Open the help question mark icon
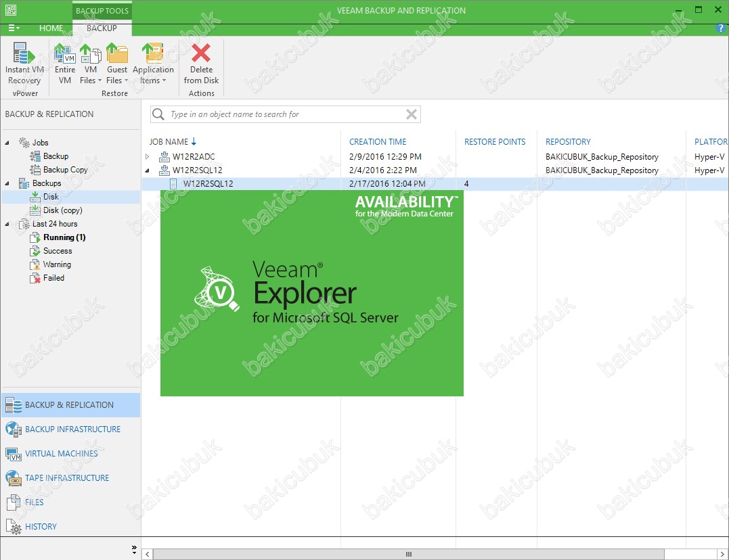The width and height of the screenshot is (729, 560). pyautogui.click(x=720, y=28)
